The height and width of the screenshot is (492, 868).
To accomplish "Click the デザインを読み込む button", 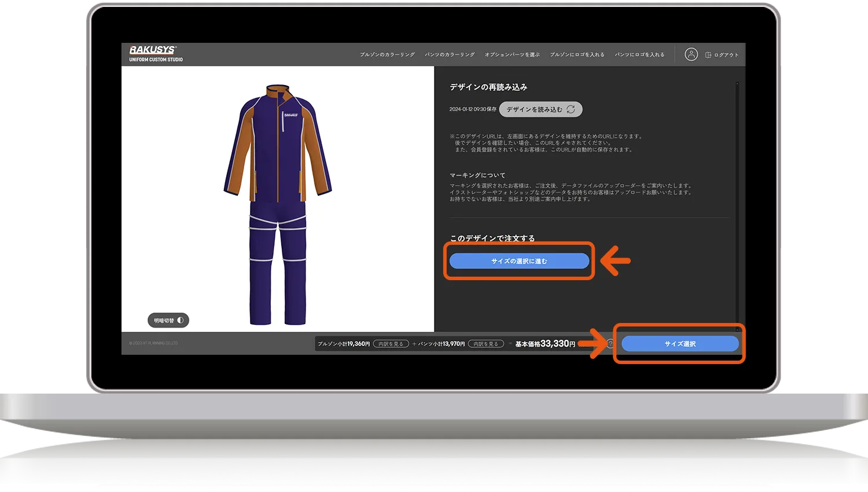I will click(x=540, y=109).
